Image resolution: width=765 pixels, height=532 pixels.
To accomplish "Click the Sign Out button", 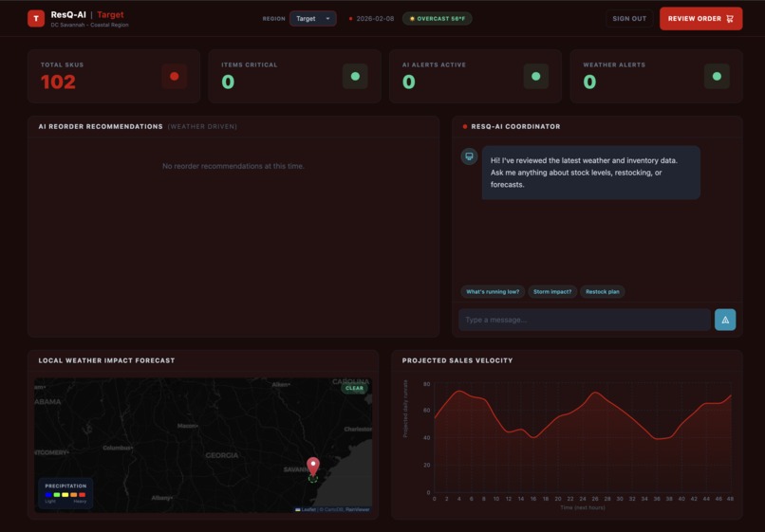I will point(629,19).
